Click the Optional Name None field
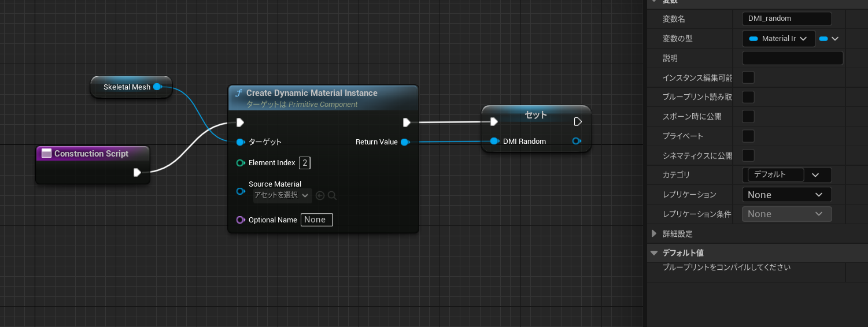This screenshot has width=868, height=327. (316, 220)
